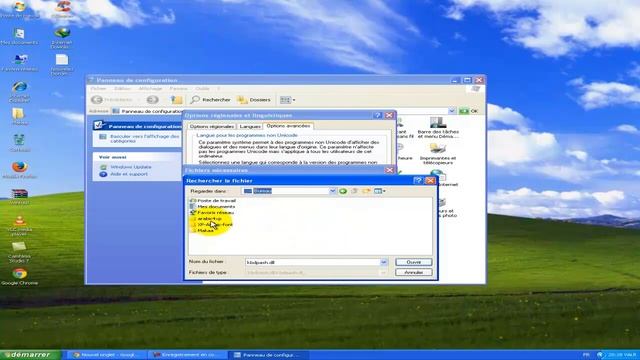This screenshot has width=640, height=360.
Task: Open Edition menu in Panneau de configuration
Action: click(122, 89)
